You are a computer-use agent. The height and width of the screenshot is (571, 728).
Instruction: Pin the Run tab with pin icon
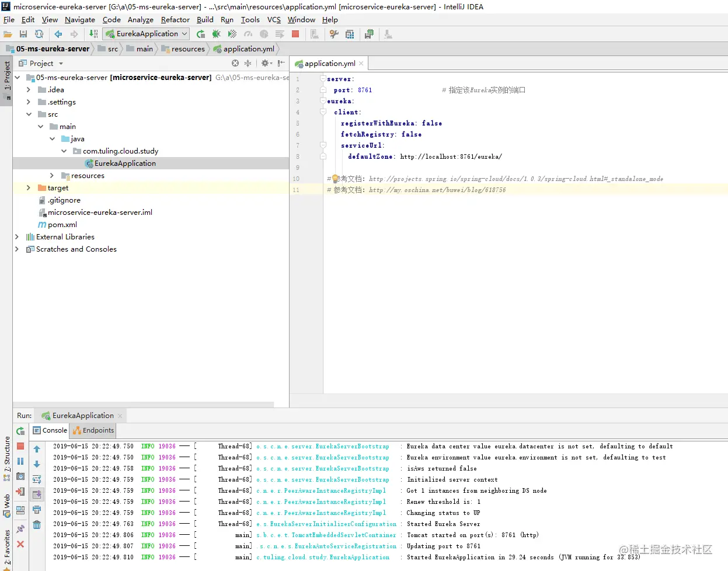(x=20, y=528)
